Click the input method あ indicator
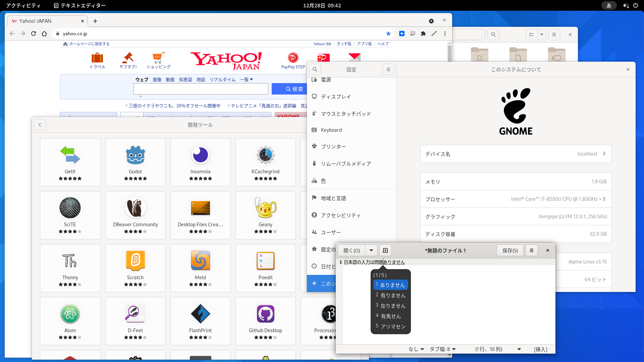Screen dimensions: 644x362 (x=609, y=5)
